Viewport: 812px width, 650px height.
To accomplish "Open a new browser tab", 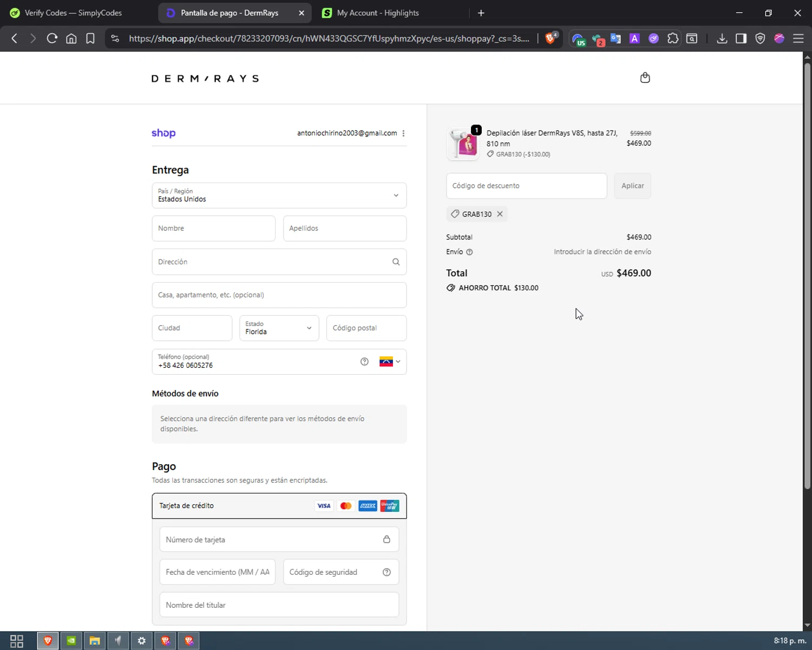I will [481, 13].
